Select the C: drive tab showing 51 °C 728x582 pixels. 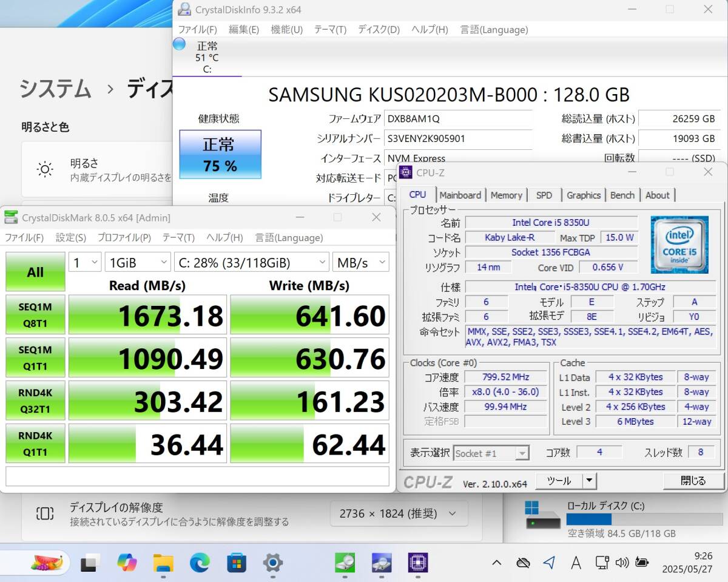click(x=207, y=58)
